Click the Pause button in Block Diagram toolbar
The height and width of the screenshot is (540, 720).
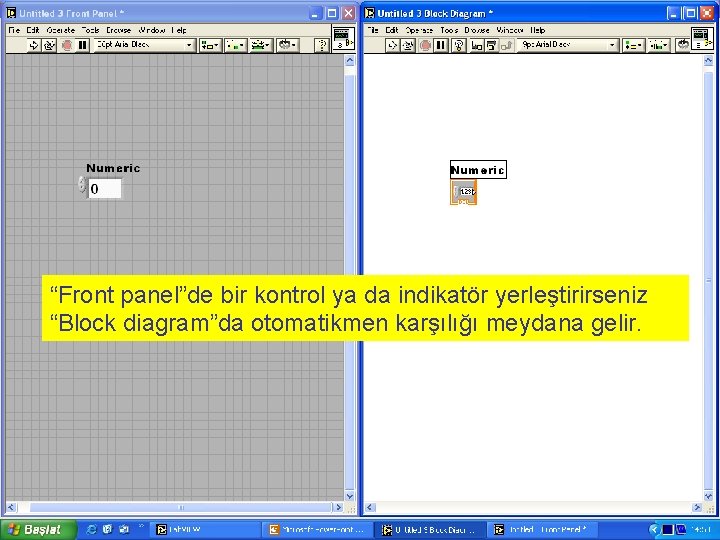pyautogui.click(x=441, y=45)
